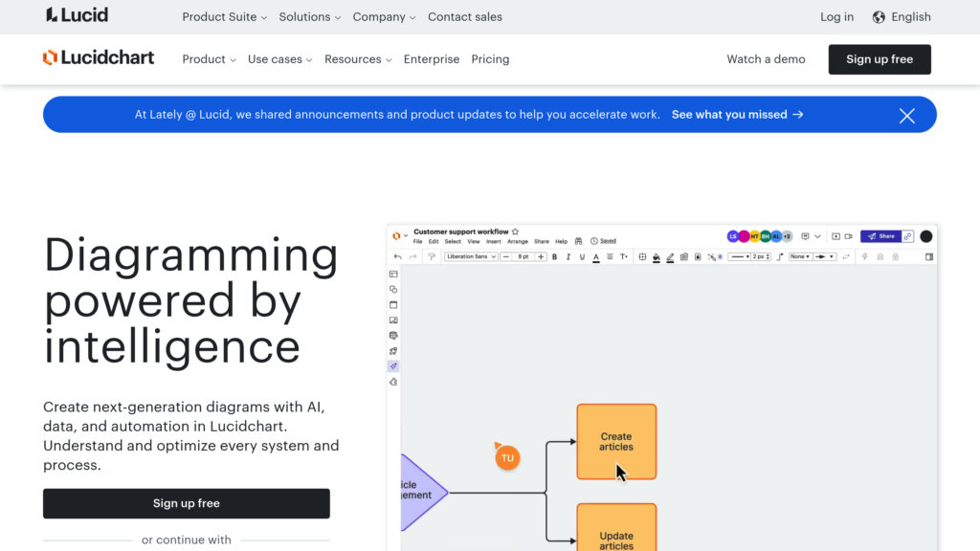Open the Shapes panel from the left sidebar

(x=392, y=288)
